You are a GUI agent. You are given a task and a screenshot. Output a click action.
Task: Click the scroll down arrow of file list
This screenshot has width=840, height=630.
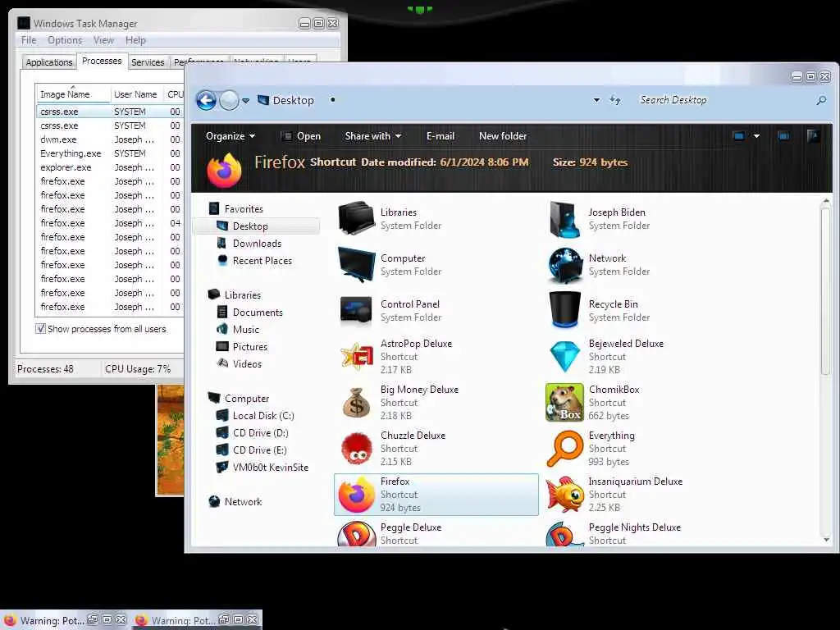pyautogui.click(x=826, y=540)
